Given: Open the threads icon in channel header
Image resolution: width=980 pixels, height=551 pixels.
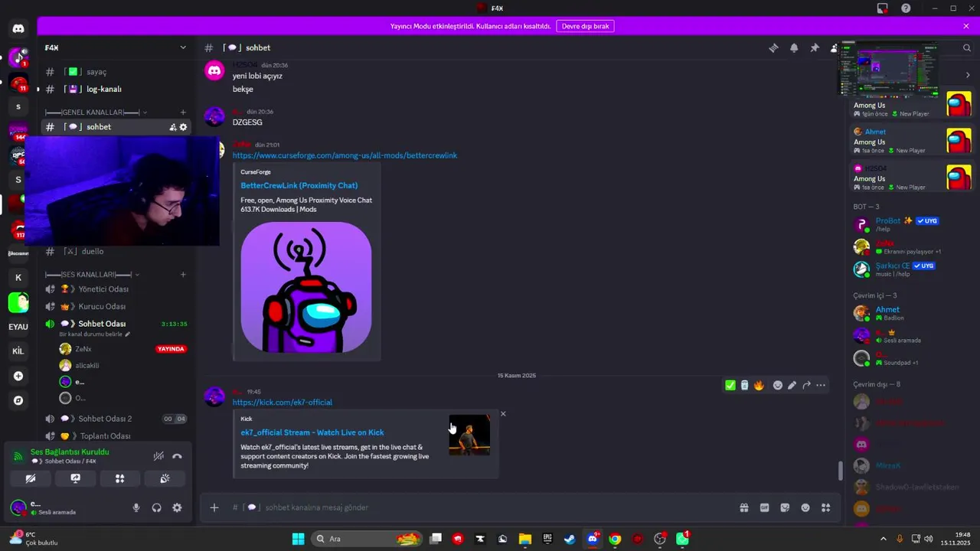Looking at the screenshot, I should 773,47.
